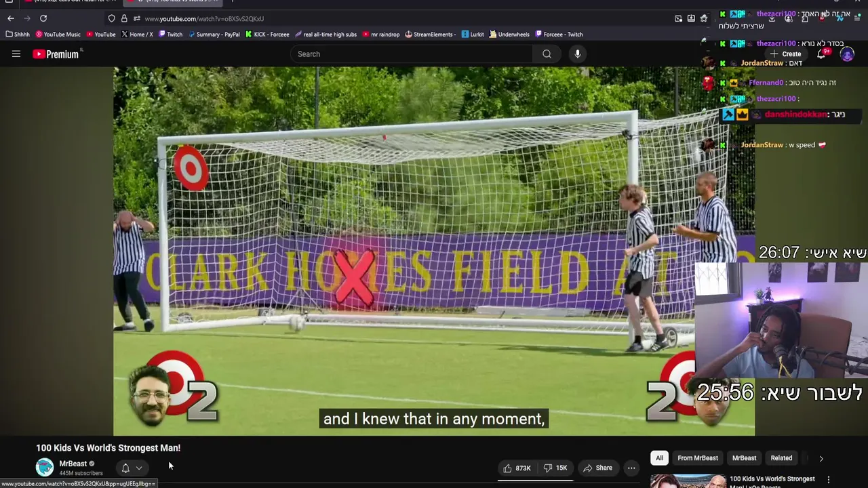Image resolution: width=868 pixels, height=488 pixels.
Task: View site security padlock info
Action: coord(124,18)
